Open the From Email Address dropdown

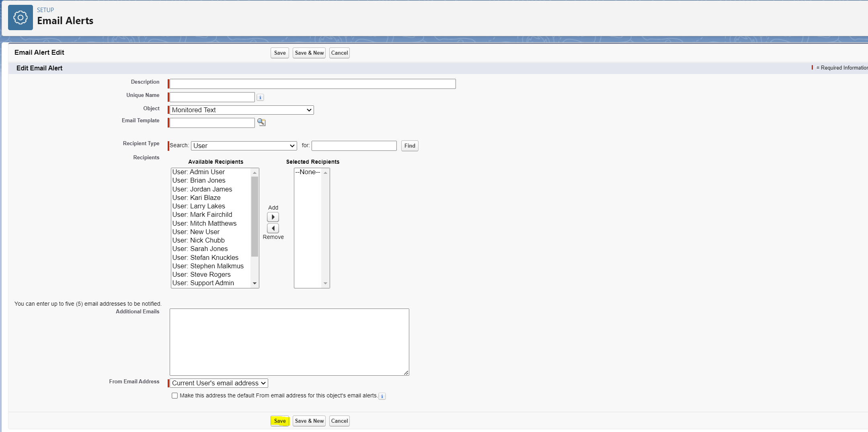[x=218, y=383]
